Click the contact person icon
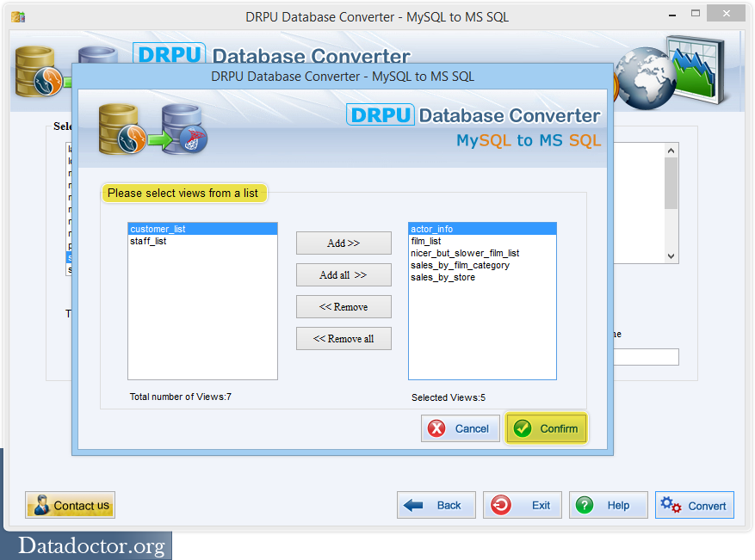755x560 pixels. (42, 505)
